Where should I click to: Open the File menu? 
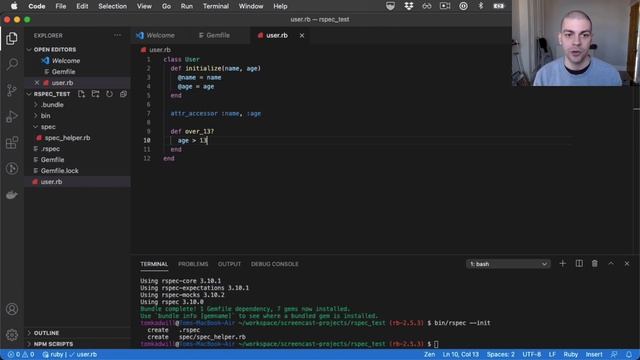[61, 6]
